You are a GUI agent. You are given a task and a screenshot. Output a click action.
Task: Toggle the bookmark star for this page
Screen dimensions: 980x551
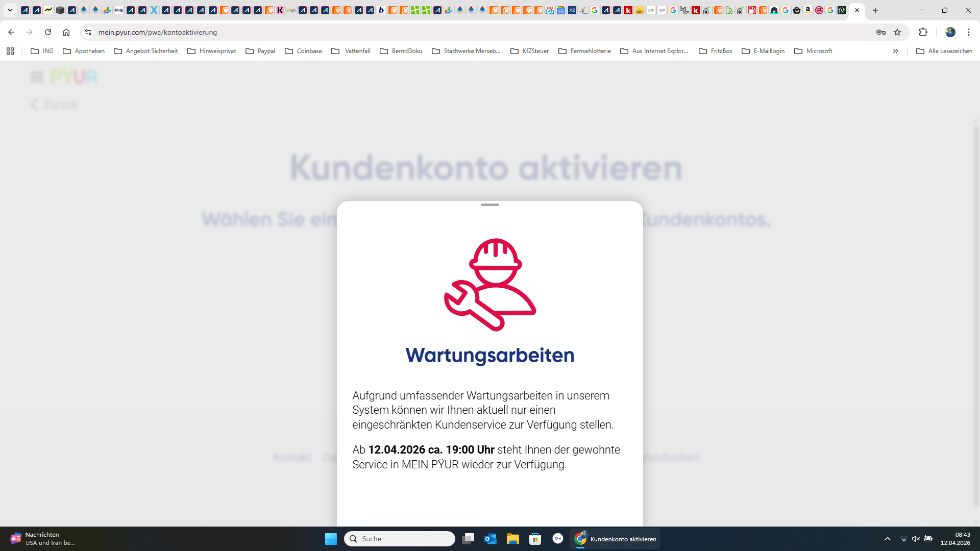pos(898,32)
